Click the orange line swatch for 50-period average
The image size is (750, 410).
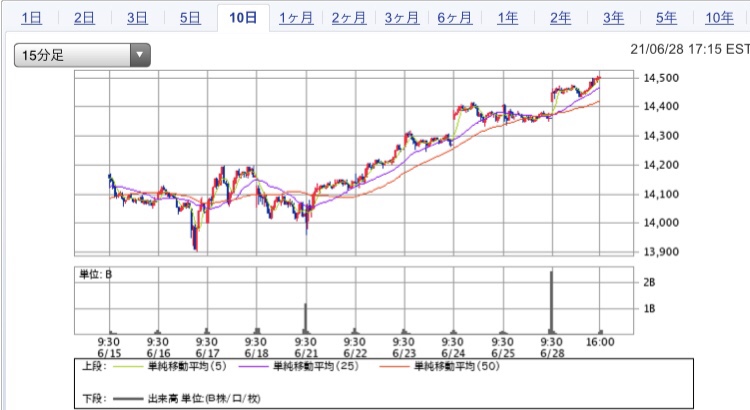click(x=394, y=367)
